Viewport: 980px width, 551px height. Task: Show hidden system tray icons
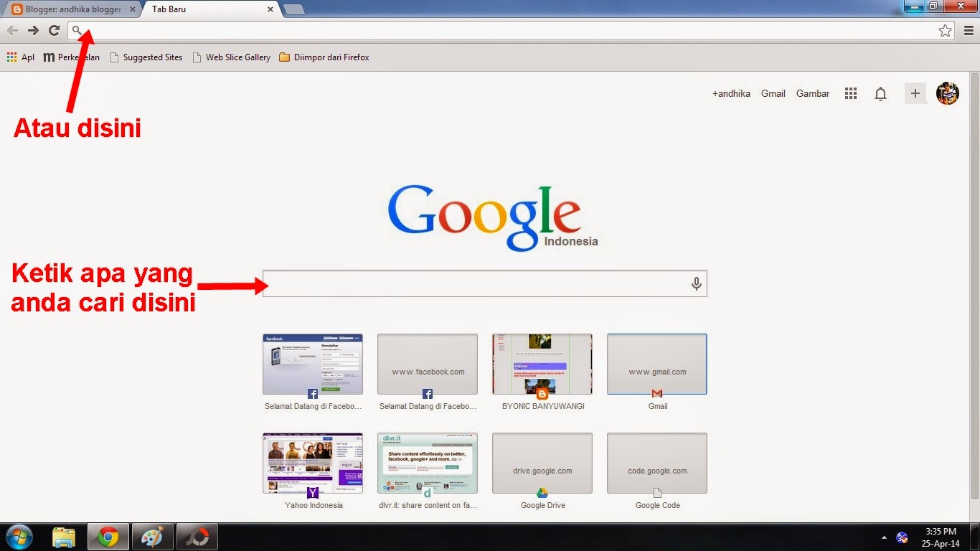tap(883, 537)
